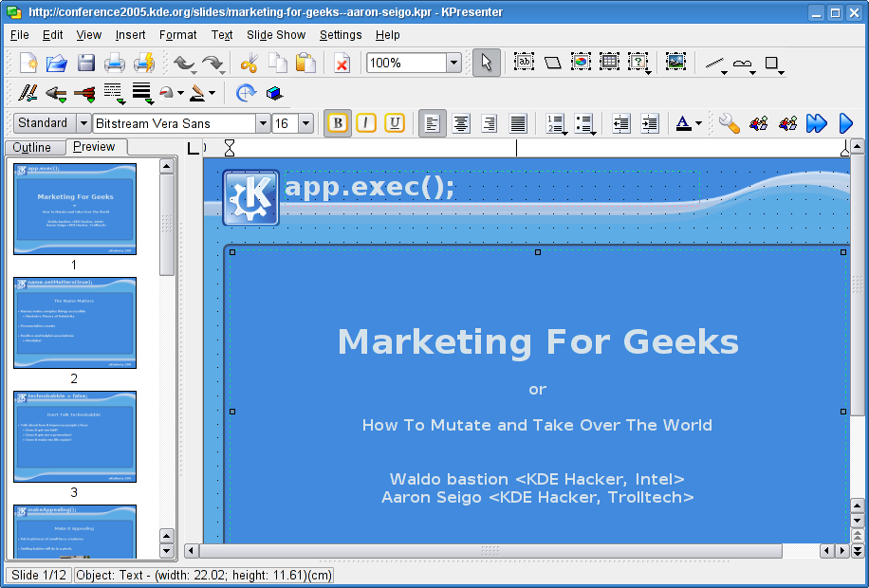
Task: Apply shadow to object
Action: click(274, 93)
